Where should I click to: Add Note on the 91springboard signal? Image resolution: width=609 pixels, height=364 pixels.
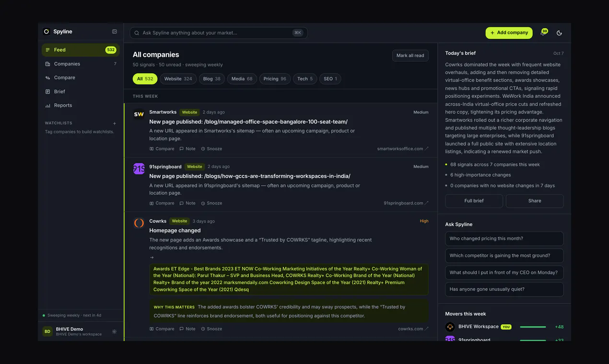(187, 203)
